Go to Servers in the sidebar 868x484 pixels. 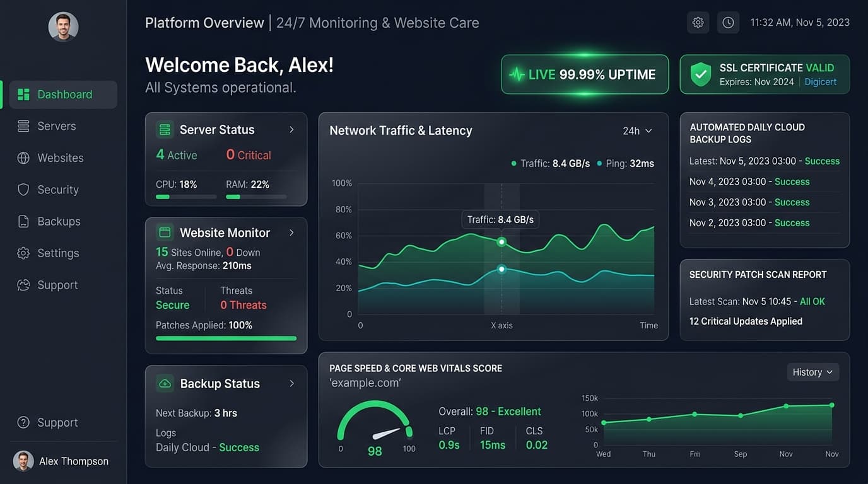(63, 126)
